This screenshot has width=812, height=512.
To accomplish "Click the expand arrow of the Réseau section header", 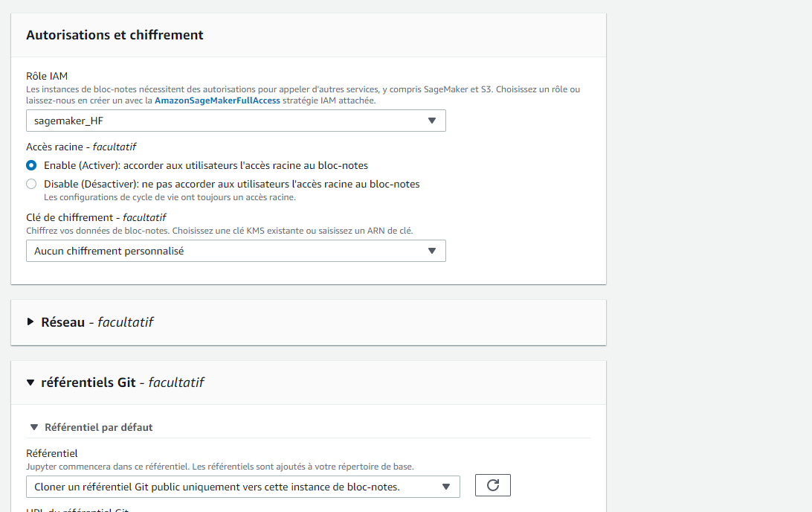I will tap(30, 321).
